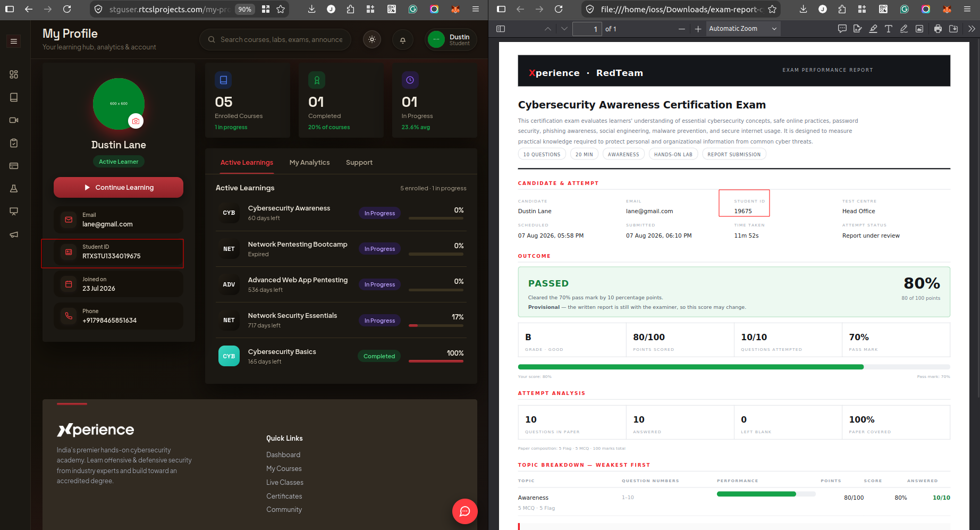This screenshot has width=980, height=530.
Task: Switch to the My Analytics tab
Action: 309,163
